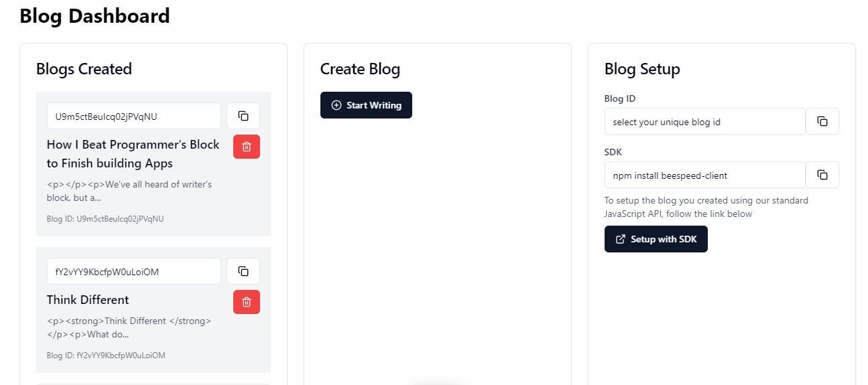Copy the Blog ID in Blog Setup
868x385 pixels.
[822, 121]
